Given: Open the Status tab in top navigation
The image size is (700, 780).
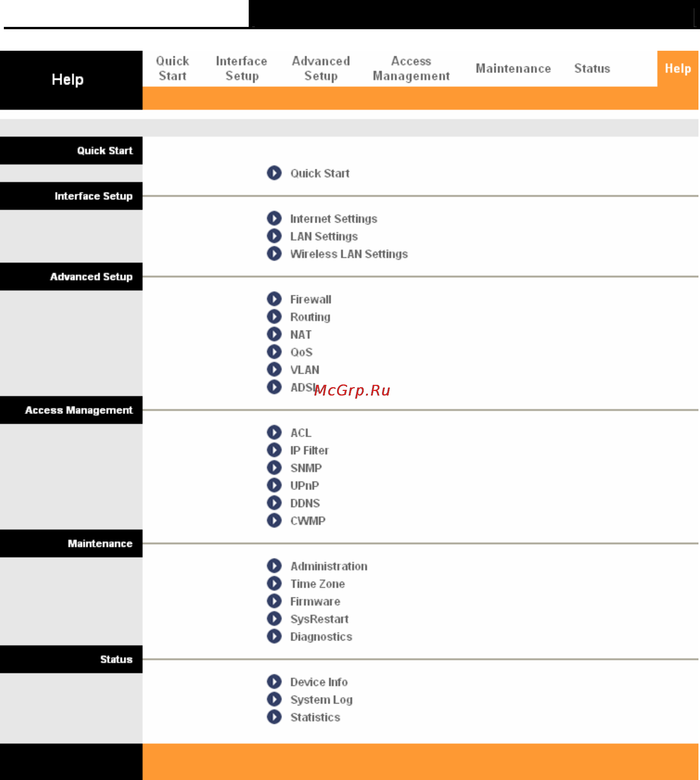Looking at the screenshot, I should [593, 68].
